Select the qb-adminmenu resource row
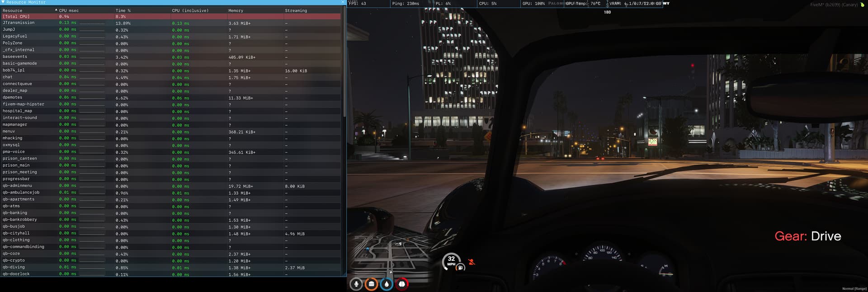Screen dimensions: 868x292 (x=171, y=186)
